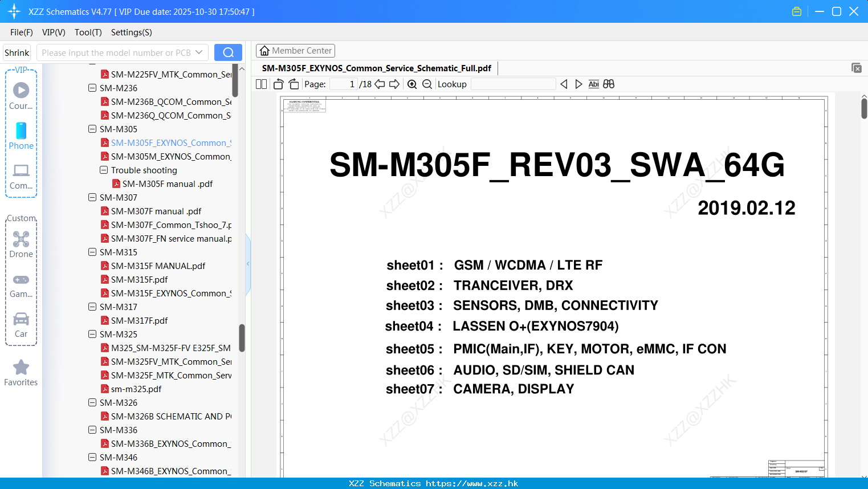Collapse the SM-M317 tree node

pos(92,307)
